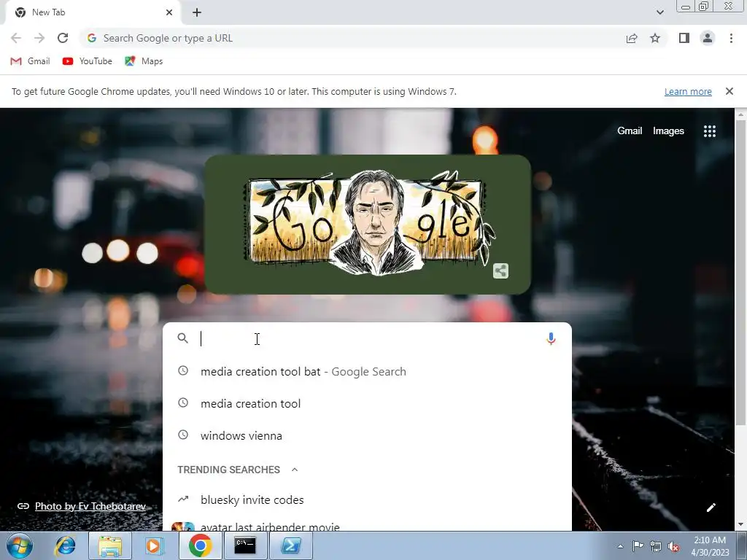Select trending 'avatar last airbender movie'
Screen dimensions: 747x560
tap(367, 525)
